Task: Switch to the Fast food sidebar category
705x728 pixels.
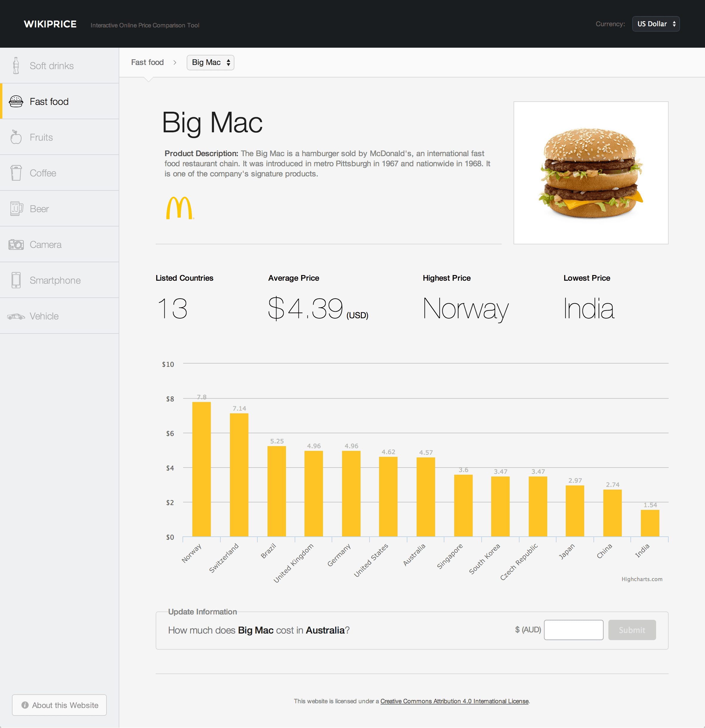Action: tap(49, 101)
